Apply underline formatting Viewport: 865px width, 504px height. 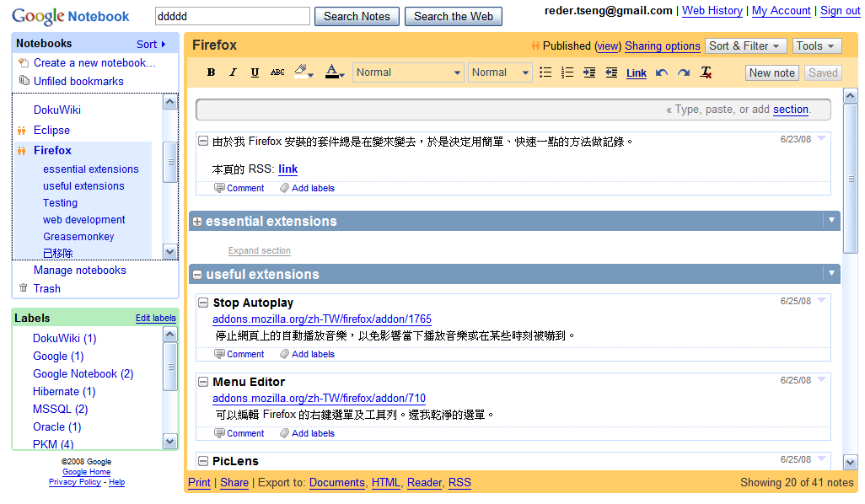255,72
